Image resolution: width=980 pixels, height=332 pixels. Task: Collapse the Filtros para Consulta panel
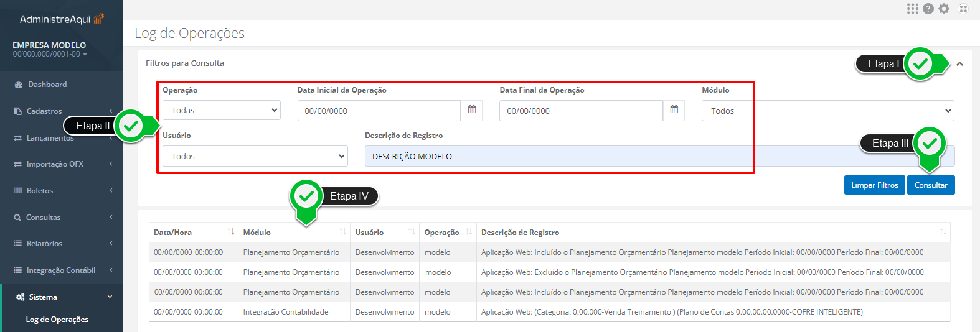point(959,63)
